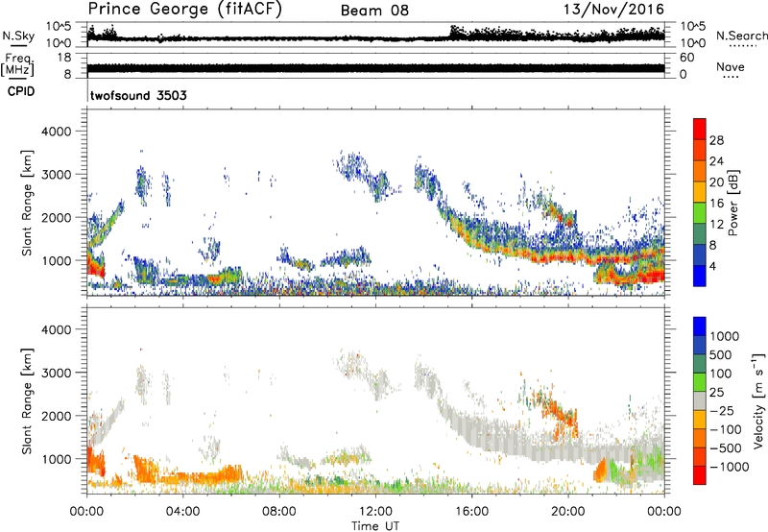The height and width of the screenshot is (532, 768).
Task: Click the 3000 tick in velocity panel
Action: (x=57, y=373)
